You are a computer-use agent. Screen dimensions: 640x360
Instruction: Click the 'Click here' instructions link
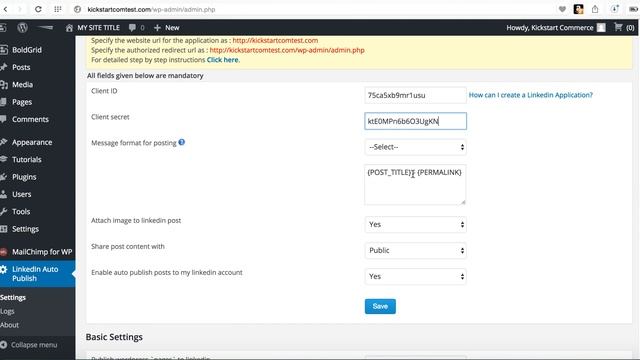(222, 60)
